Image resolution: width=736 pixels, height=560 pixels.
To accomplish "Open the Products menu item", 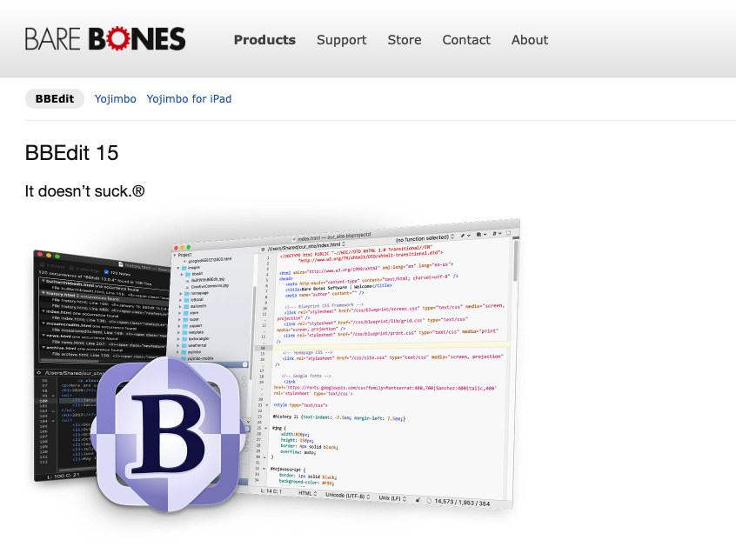I will click(x=264, y=40).
